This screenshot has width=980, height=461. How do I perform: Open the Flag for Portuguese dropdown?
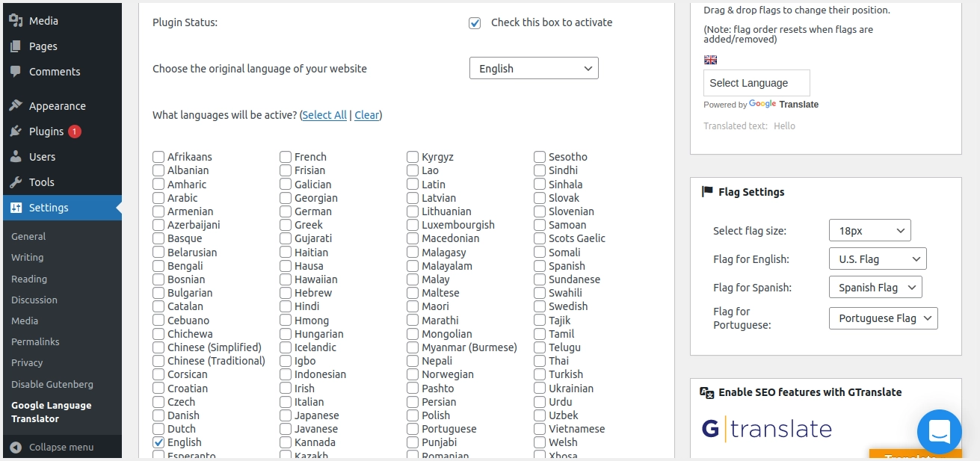pos(883,318)
